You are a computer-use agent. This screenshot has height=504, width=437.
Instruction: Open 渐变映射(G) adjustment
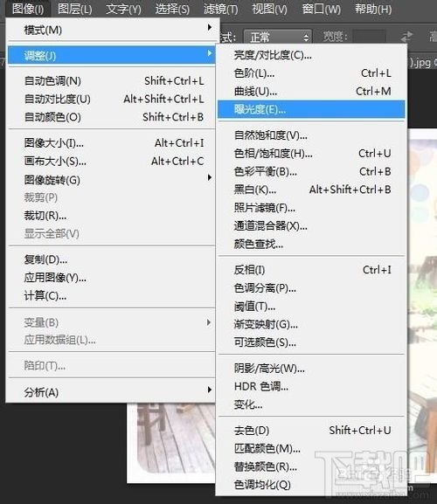(x=311, y=324)
